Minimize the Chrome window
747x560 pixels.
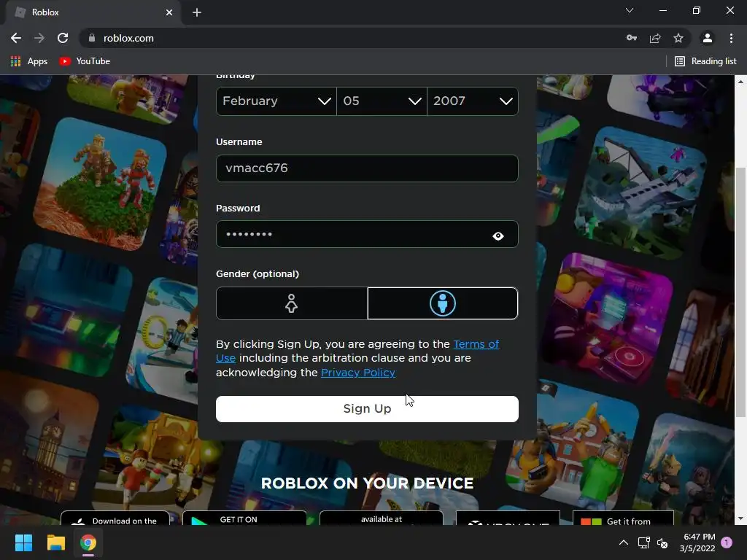click(x=662, y=10)
